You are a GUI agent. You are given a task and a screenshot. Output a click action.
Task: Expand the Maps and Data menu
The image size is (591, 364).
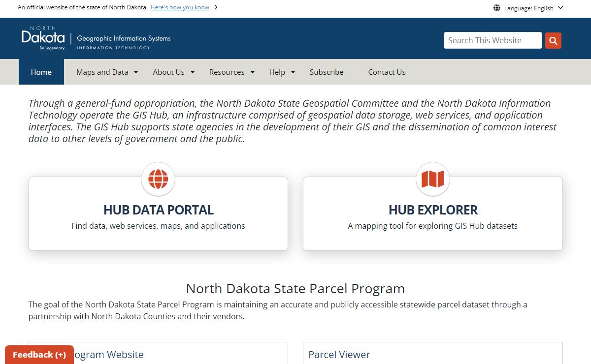(x=107, y=72)
